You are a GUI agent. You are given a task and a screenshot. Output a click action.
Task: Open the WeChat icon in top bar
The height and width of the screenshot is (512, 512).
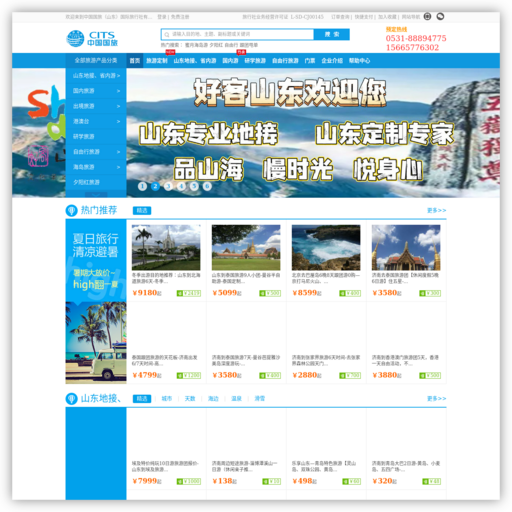pos(440,16)
